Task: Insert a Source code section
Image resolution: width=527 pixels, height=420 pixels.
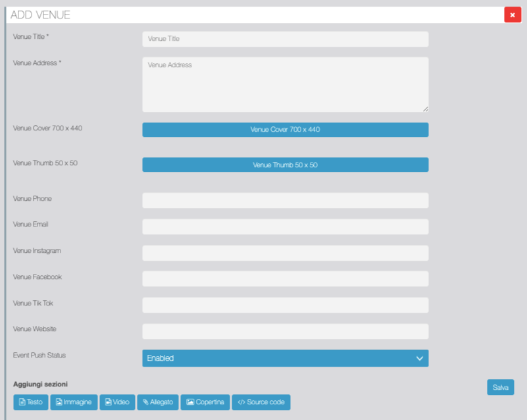Action: pyautogui.click(x=261, y=402)
